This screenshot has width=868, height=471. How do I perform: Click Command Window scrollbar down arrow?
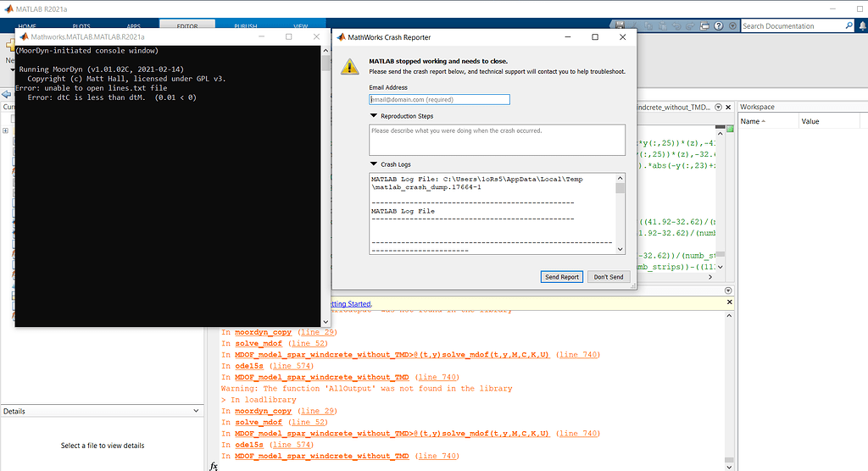click(729, 467)
